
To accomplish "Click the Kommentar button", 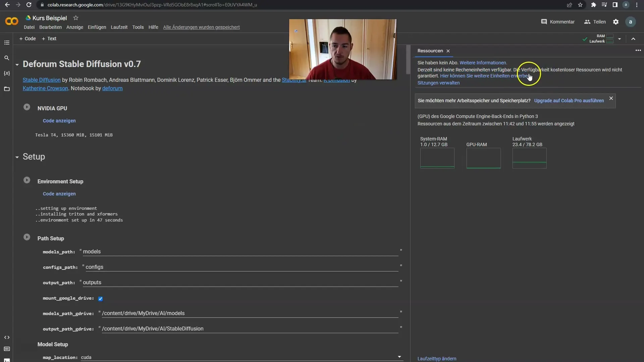I will pos(558,22).
